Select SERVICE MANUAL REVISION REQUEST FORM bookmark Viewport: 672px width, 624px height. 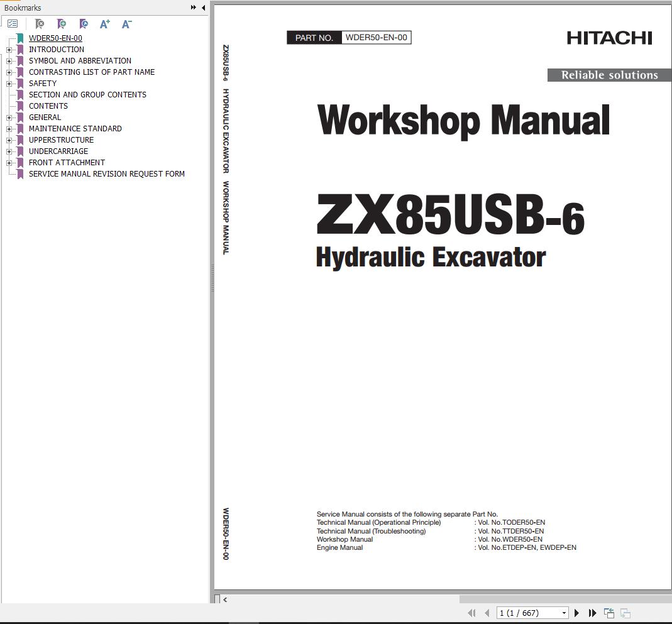click(107, 174)
